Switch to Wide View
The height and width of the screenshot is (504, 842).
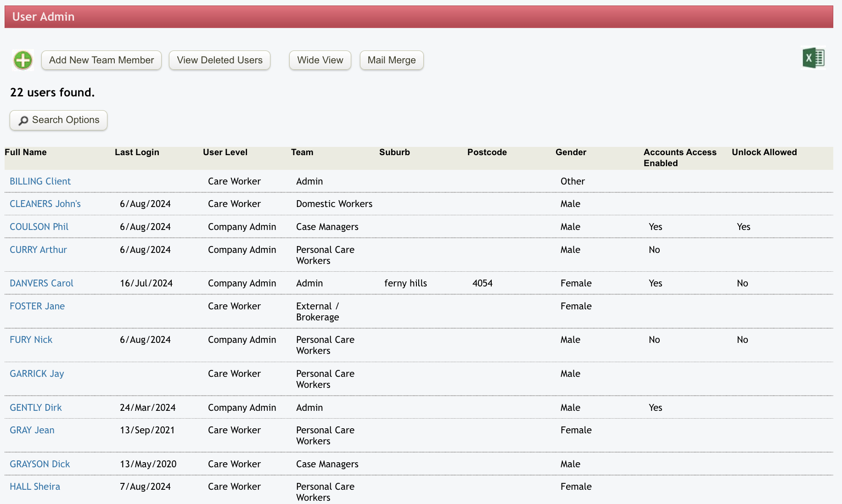pyautogui.click(x=320, y=60)
